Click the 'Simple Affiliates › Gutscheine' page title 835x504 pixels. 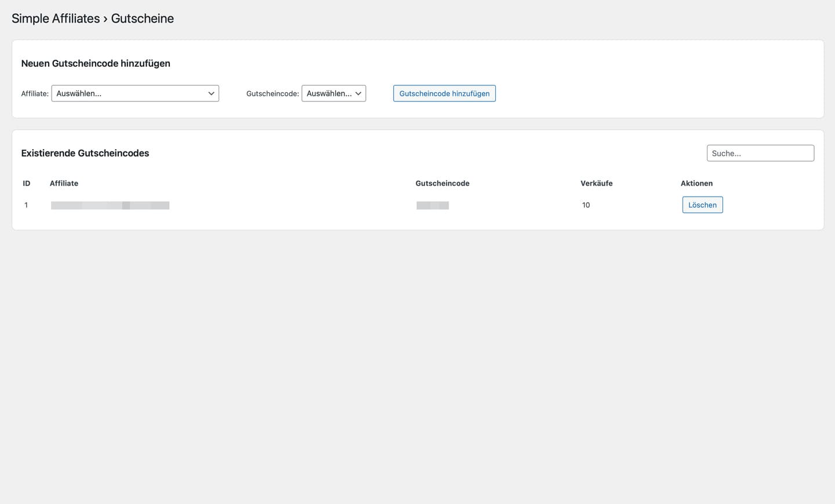tap(93, 19)
